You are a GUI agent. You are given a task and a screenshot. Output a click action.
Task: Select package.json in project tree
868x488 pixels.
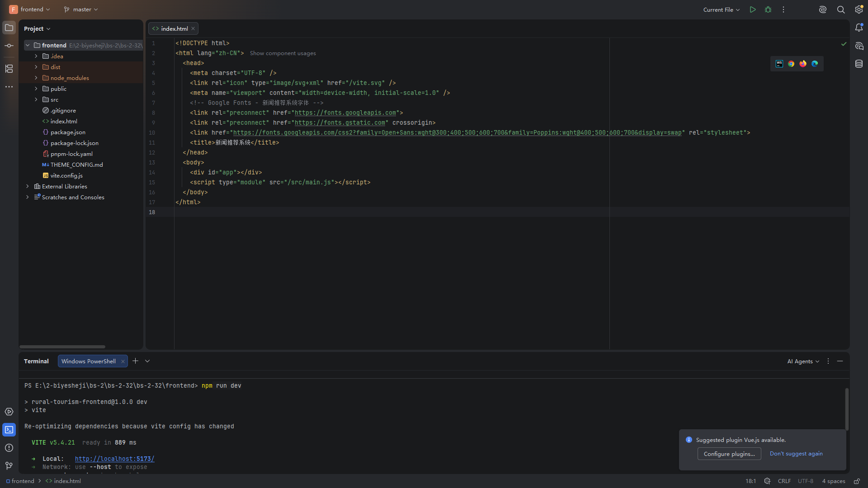coord(68,132)
